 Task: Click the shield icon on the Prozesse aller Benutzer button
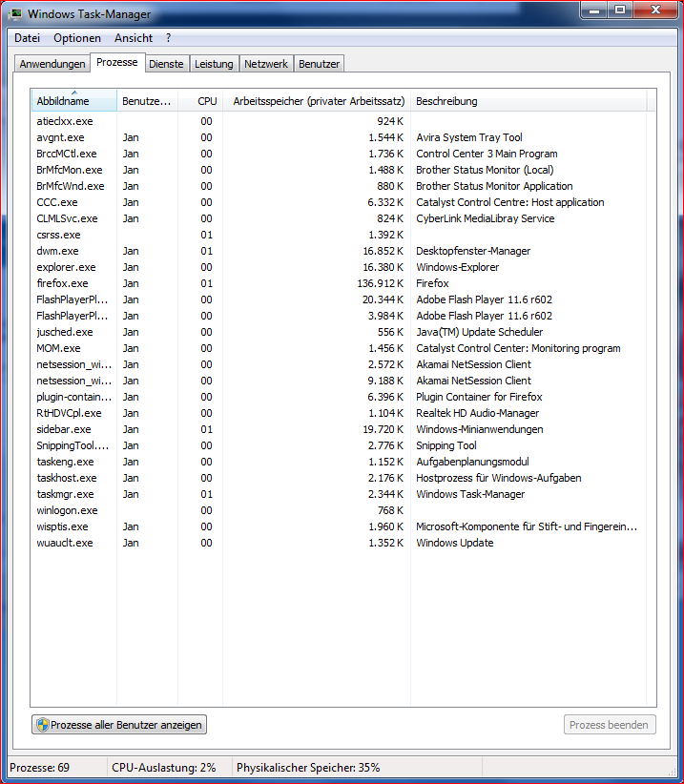43,725
